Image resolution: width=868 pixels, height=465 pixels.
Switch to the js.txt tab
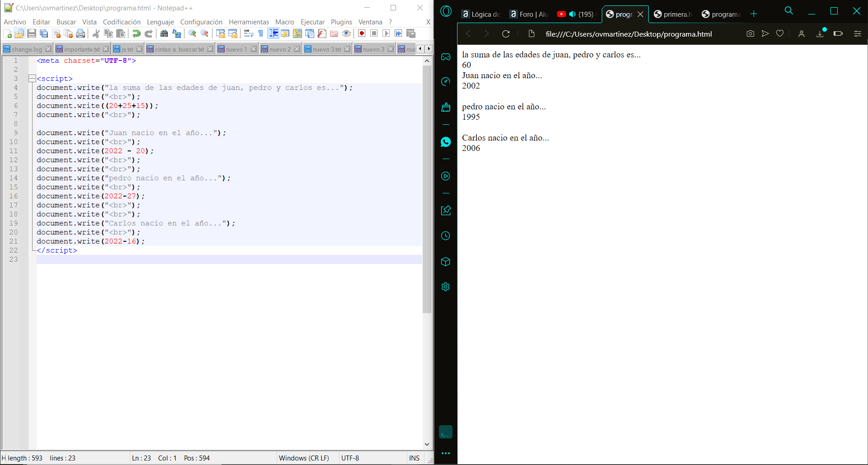[x=127, y=49]
